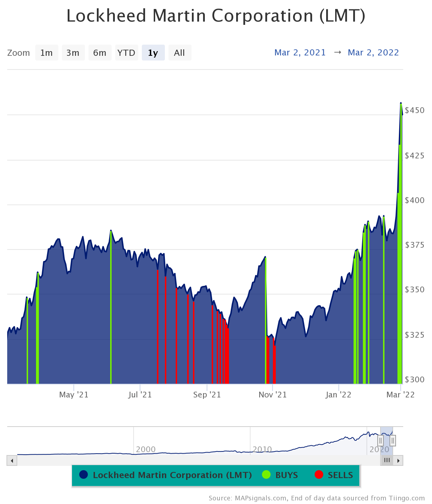
Task: Click the Jul '21 date axis label
Action: [140, 395]
